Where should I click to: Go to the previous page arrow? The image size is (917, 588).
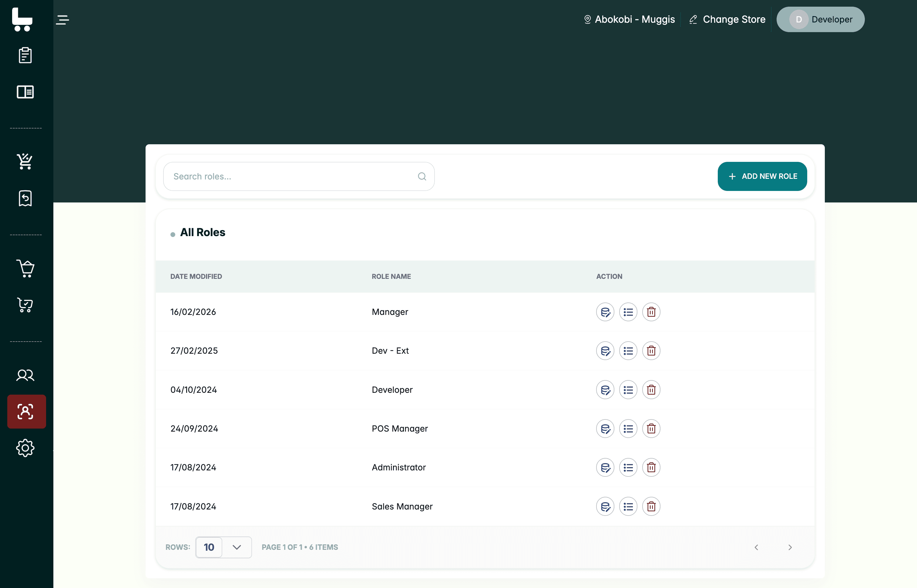tap(756, 547)
